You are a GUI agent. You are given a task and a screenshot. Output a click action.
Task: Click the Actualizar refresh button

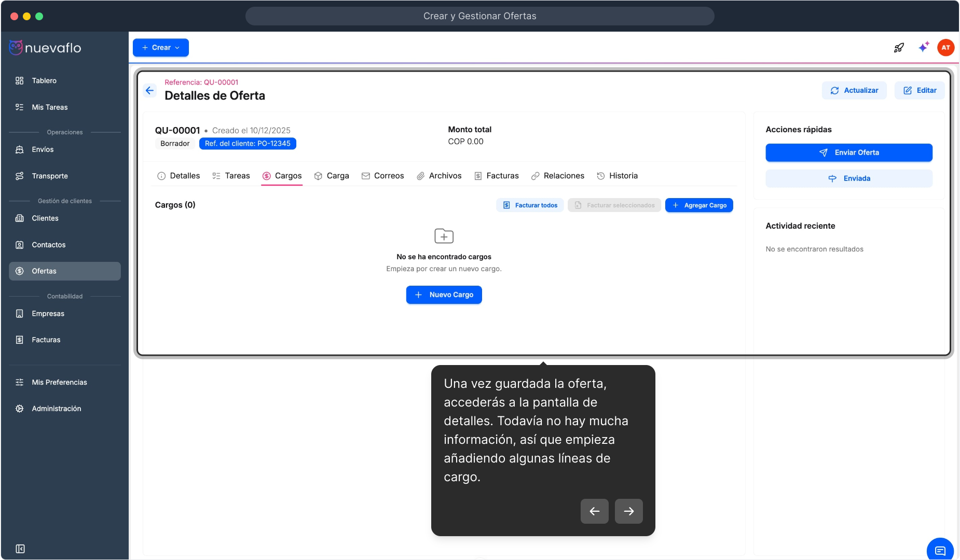click(x=854, y=91)
